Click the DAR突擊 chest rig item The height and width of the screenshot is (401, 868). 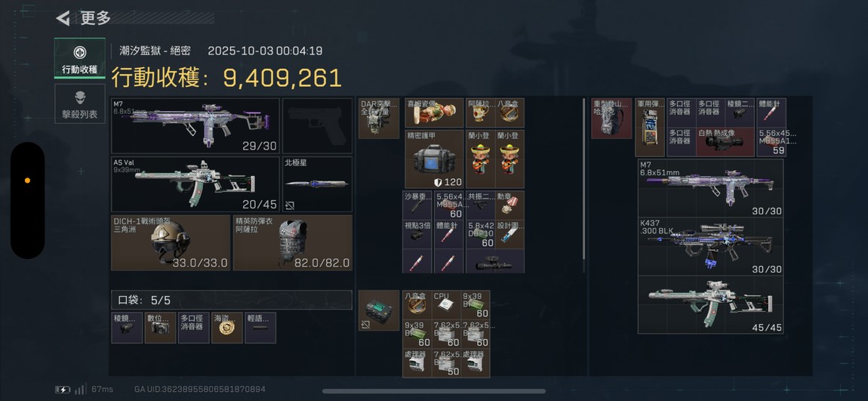click(379, 118)
